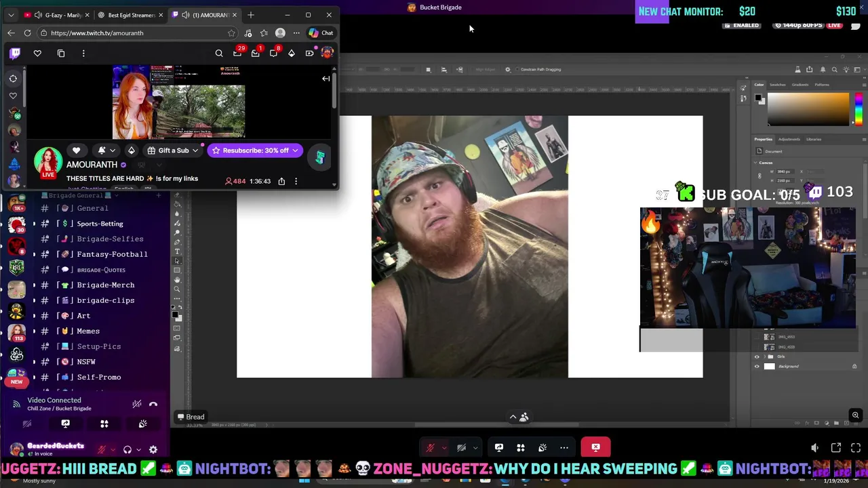Open Amouranth stream more options menu
The width and height of the screenshot is (868, 488).
[x=296, y=181]
